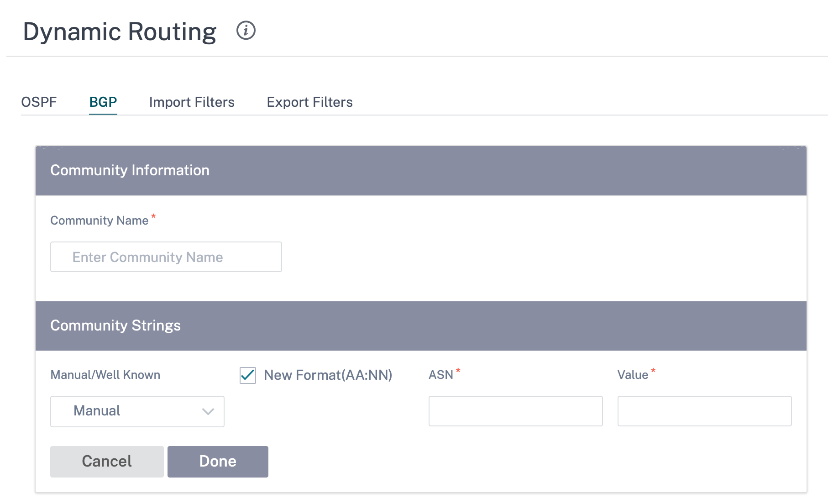Uncheck the New Format(AA:NN) checkbox
Screen dimensions: 828x504
tap(248, 375)
